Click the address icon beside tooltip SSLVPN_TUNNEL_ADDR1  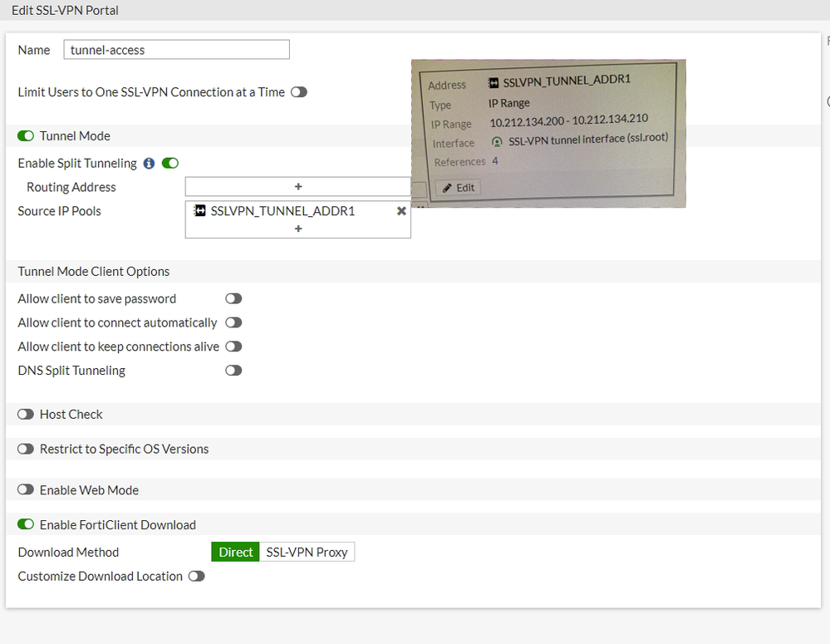click(x=493, y=83)
